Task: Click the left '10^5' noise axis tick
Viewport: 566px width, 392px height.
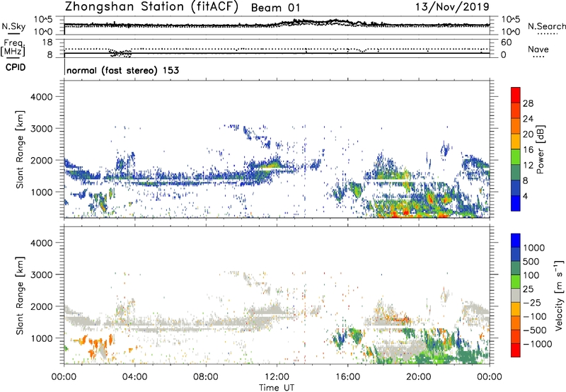Action: (x=43, y=19)
